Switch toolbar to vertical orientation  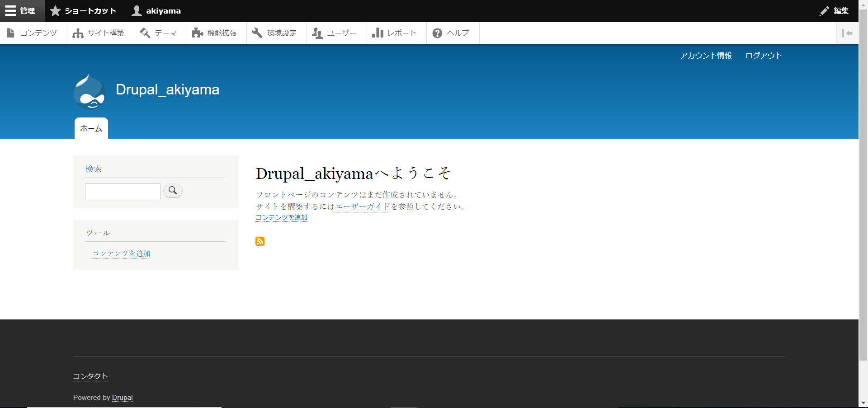847,33
